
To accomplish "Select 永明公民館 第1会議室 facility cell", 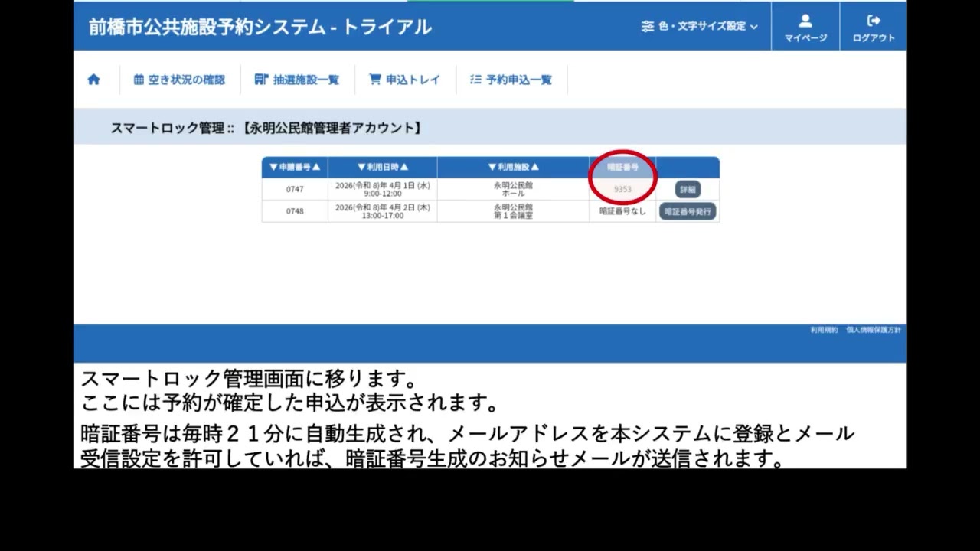I will (513, 211).
